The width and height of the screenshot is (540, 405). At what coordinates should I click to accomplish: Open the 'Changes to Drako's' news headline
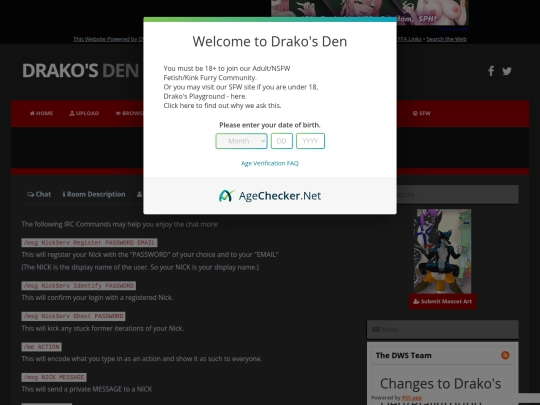point(440,383)
